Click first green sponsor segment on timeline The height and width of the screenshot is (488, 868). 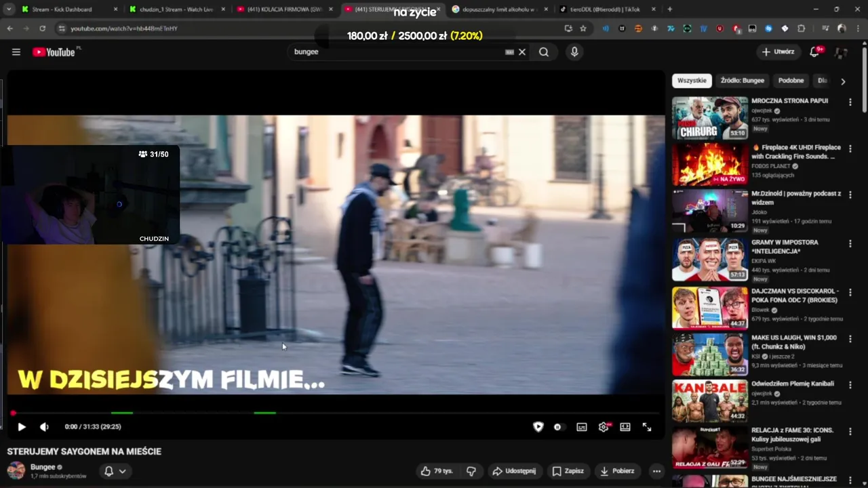(x=122, y=413)
